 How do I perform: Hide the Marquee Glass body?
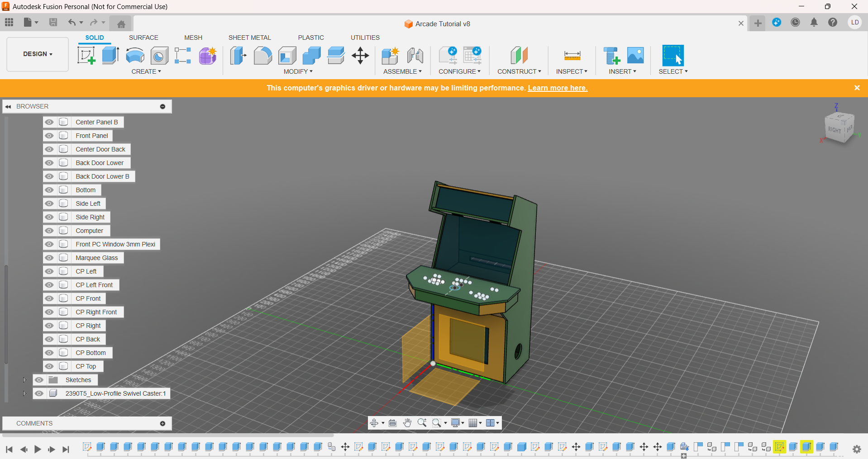pos(49,258)
